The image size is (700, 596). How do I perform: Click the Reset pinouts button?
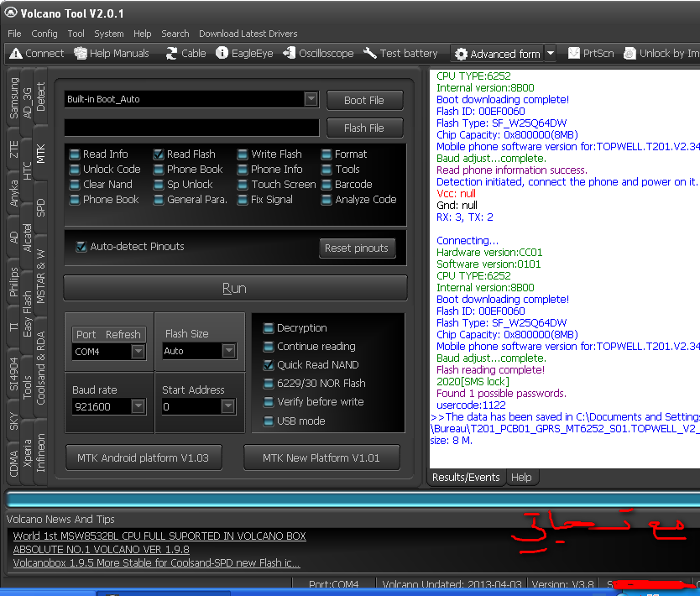pos(357,248)
